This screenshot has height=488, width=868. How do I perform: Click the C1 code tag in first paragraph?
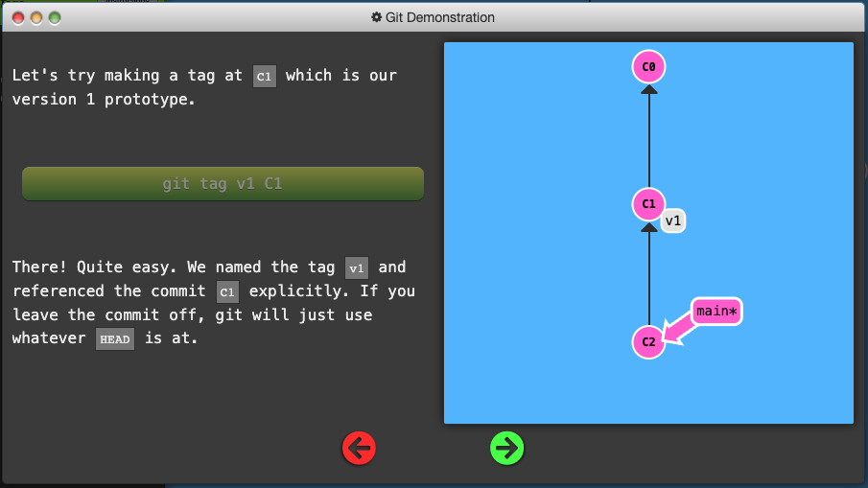click(264, 77)
